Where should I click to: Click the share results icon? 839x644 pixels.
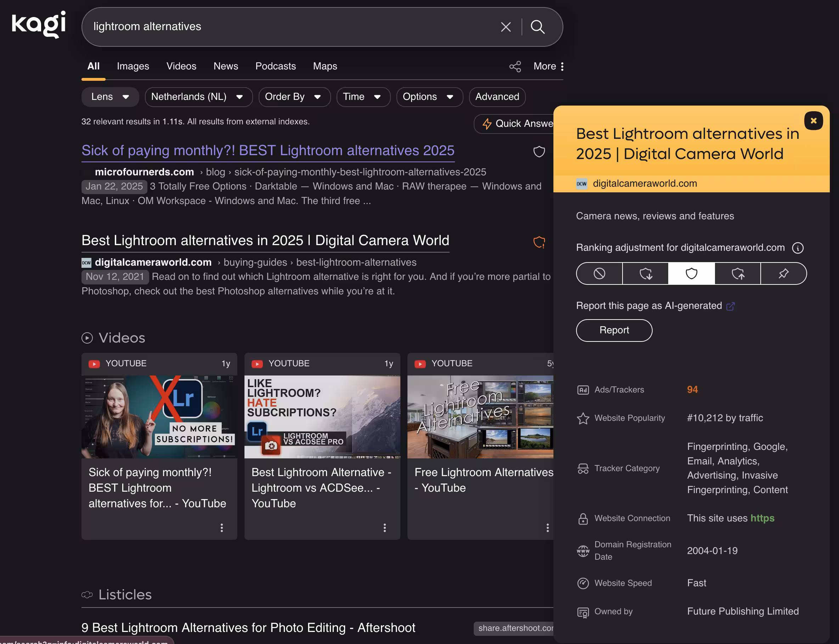point(515,66)
